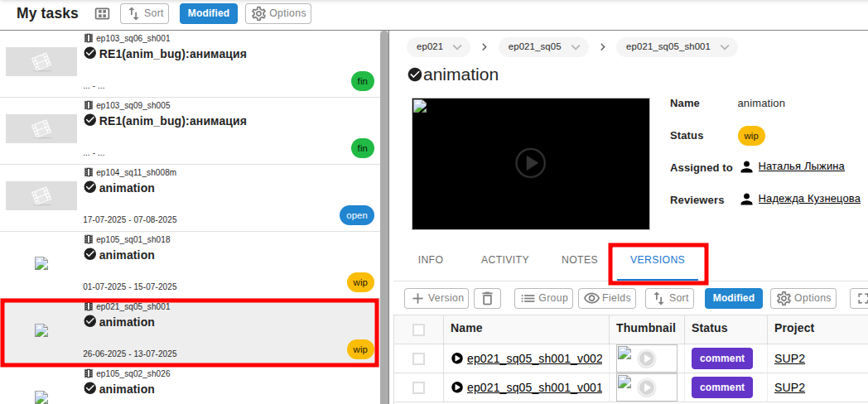
Task: Click the Fields eye button
Action: 606,298
